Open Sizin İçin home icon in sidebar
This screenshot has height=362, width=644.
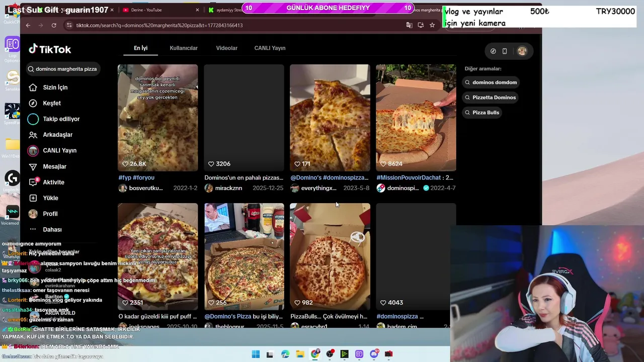click(33, 87)
